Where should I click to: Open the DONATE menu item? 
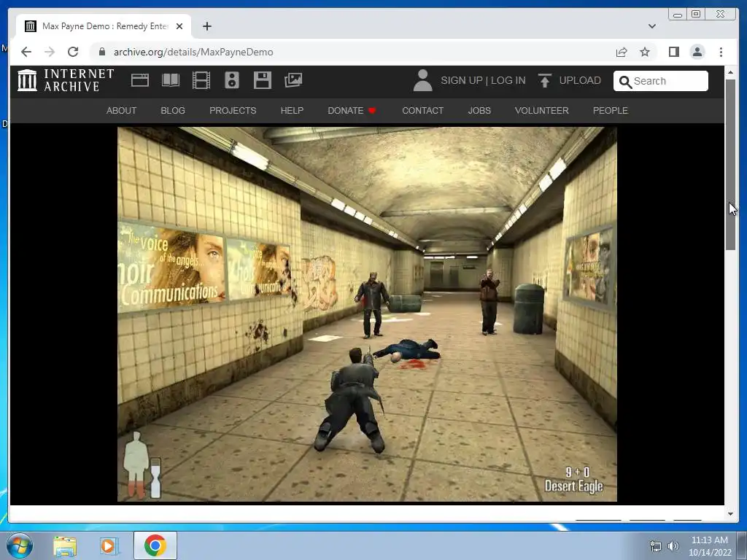tap(352, 111)
